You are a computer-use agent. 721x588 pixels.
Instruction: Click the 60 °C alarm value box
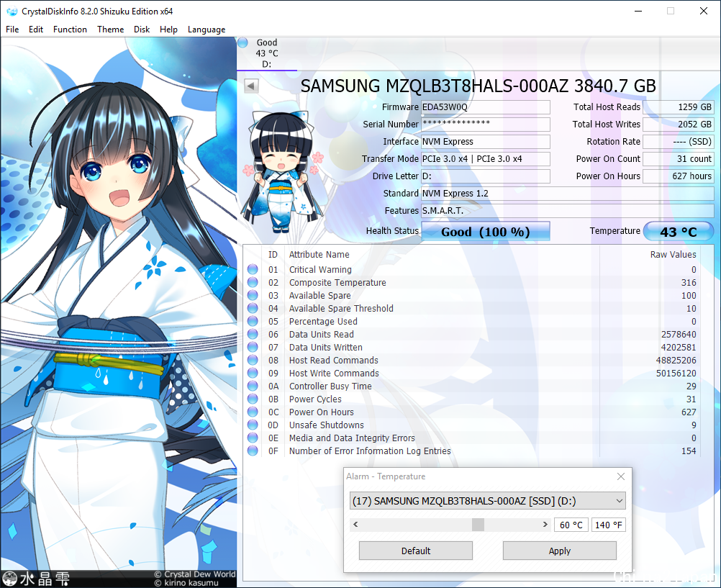pyautogui.click(x=571, y=525)
